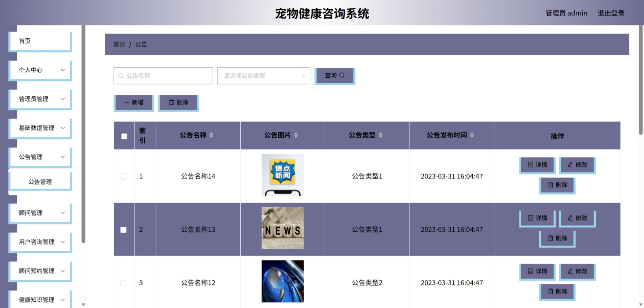Click the toolbar 删除 batch button
This screenshot has height=308, width=644.
coord(178,103)
